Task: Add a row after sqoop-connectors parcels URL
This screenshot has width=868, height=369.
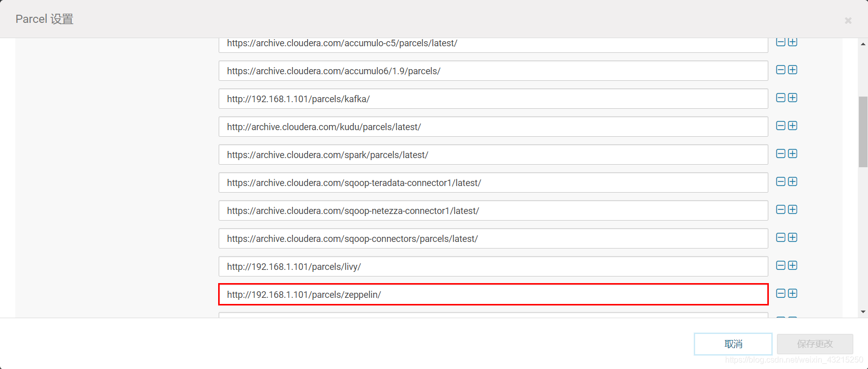Action: [792, 237]
